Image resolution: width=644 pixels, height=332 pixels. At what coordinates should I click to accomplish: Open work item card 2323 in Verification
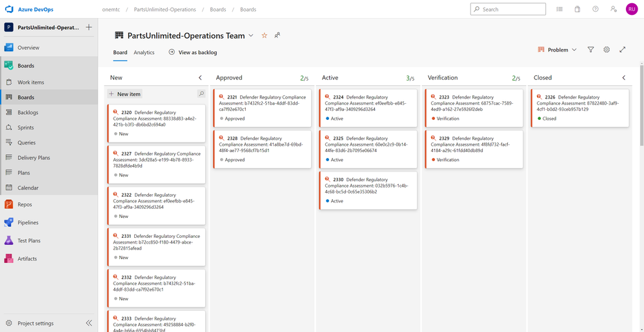coord(474,108)
